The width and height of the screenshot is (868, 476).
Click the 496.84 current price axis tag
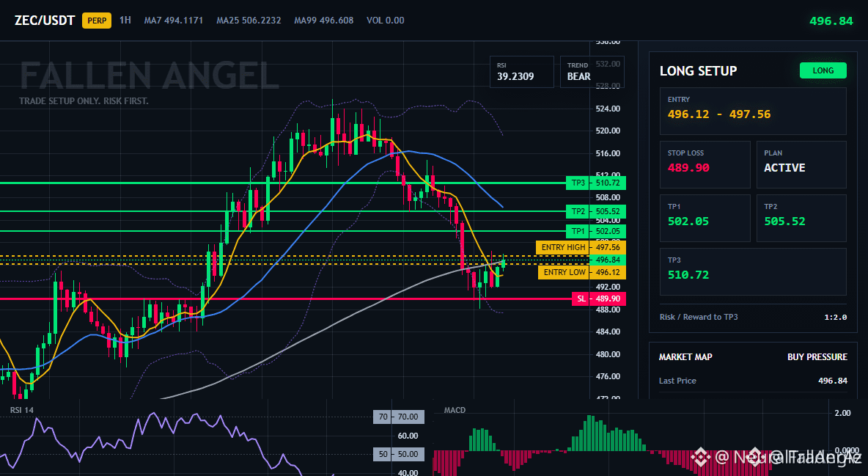(x=608, y=260)
